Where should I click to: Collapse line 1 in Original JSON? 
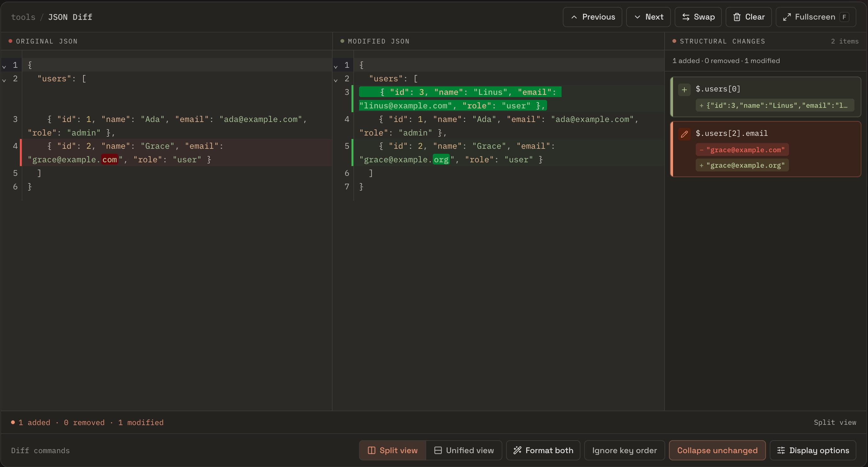(4, 66)
